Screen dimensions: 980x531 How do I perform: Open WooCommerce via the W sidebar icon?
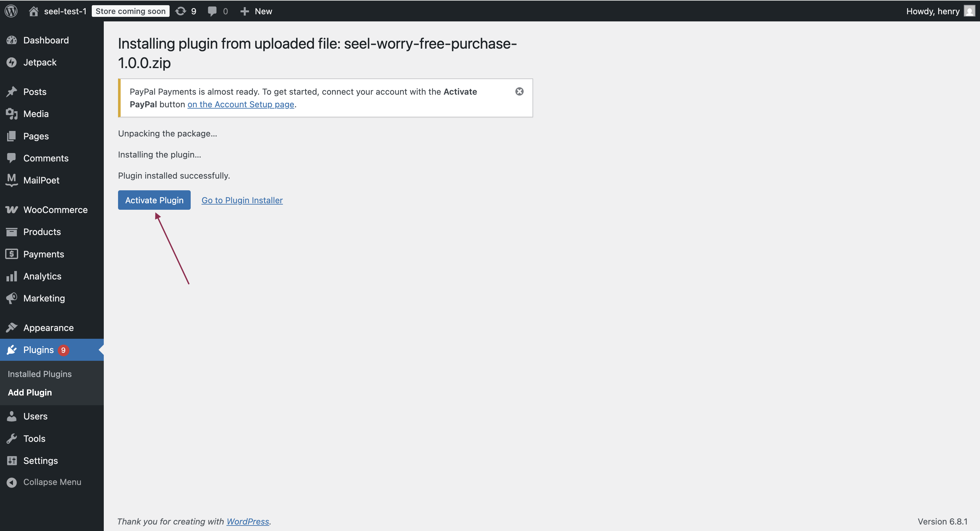[11, 209]
